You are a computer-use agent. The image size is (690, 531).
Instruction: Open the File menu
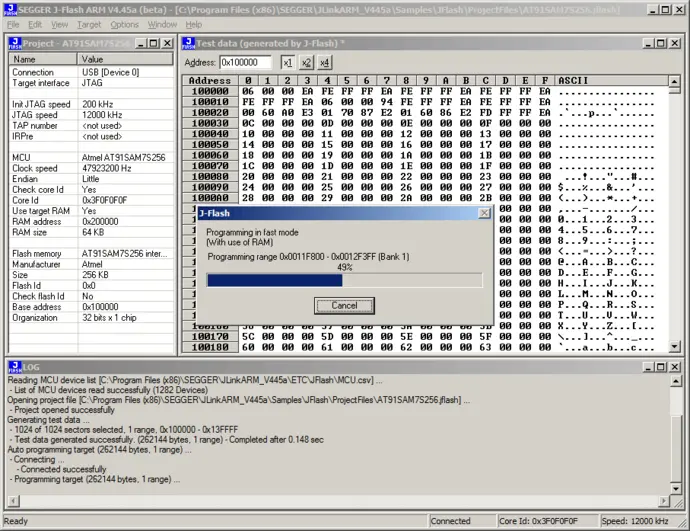[x=11, y=24]
